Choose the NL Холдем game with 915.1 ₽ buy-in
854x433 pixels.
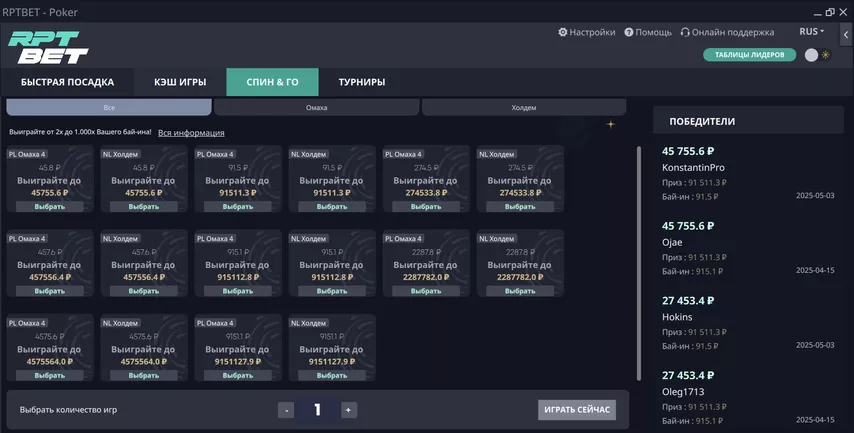click(x=332, y=291)
